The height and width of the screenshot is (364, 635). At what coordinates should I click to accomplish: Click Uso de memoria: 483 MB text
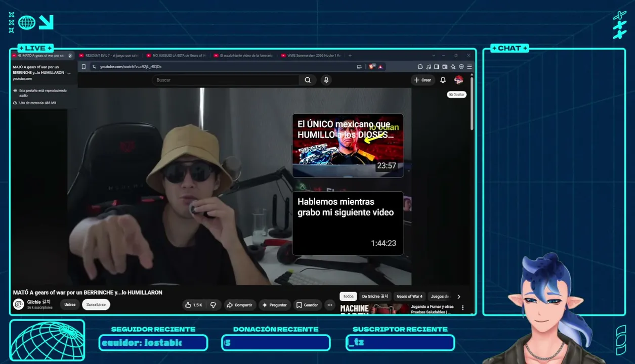(37, 103)
